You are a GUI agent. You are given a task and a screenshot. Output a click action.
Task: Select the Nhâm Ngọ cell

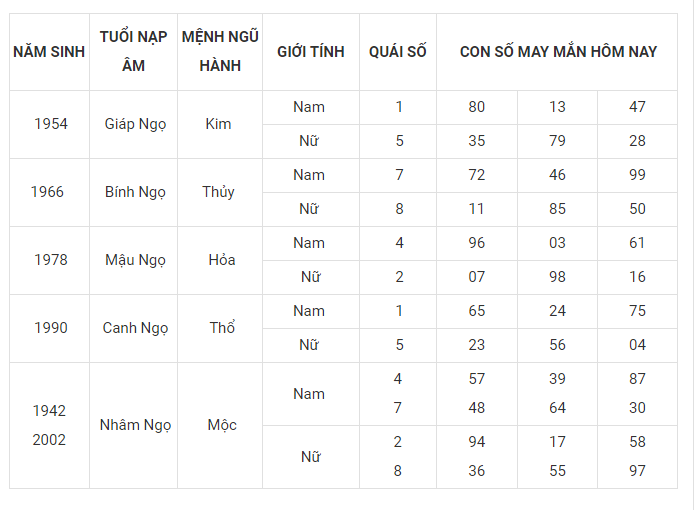coord(135,426)
